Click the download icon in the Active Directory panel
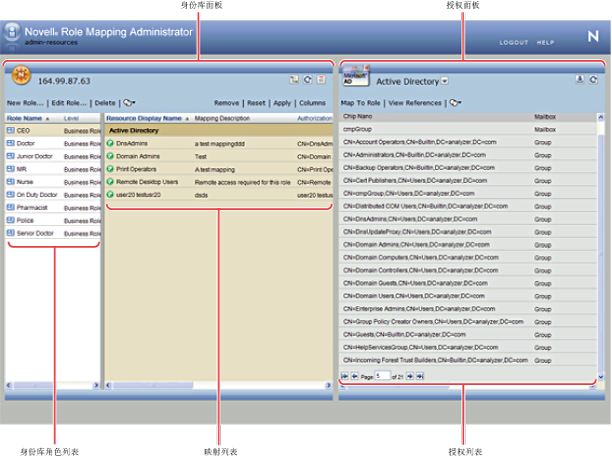 pos(580,80)
